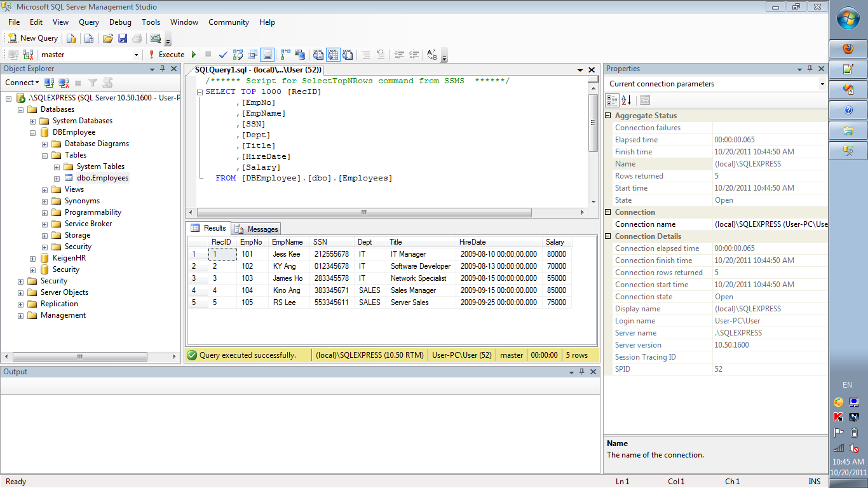Click the New Query toolbar button

point(33,38)
